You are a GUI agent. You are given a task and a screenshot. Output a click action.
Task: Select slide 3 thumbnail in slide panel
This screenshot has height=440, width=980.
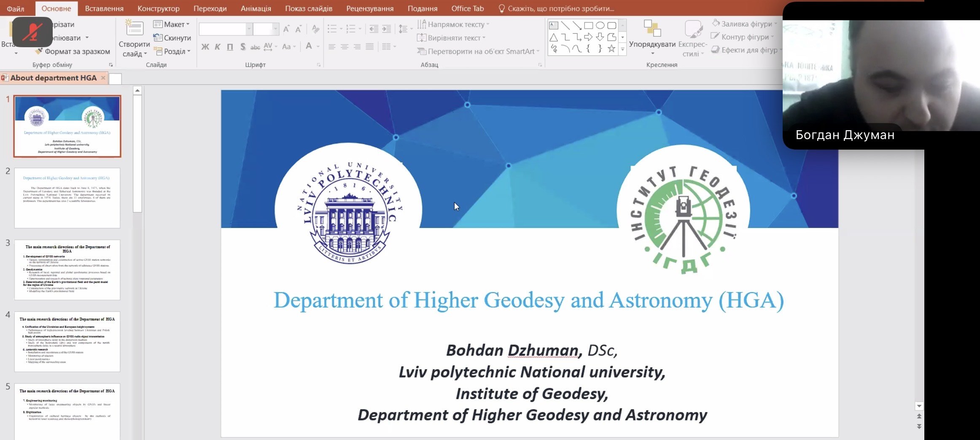pyautogui.click(x=67, y=270)
